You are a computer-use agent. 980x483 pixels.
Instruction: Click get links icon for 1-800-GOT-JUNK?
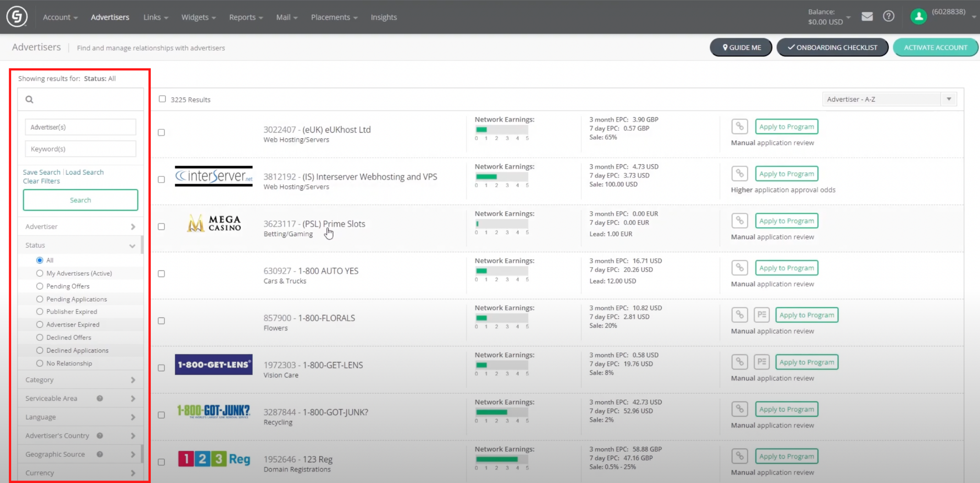click(739, 409)
